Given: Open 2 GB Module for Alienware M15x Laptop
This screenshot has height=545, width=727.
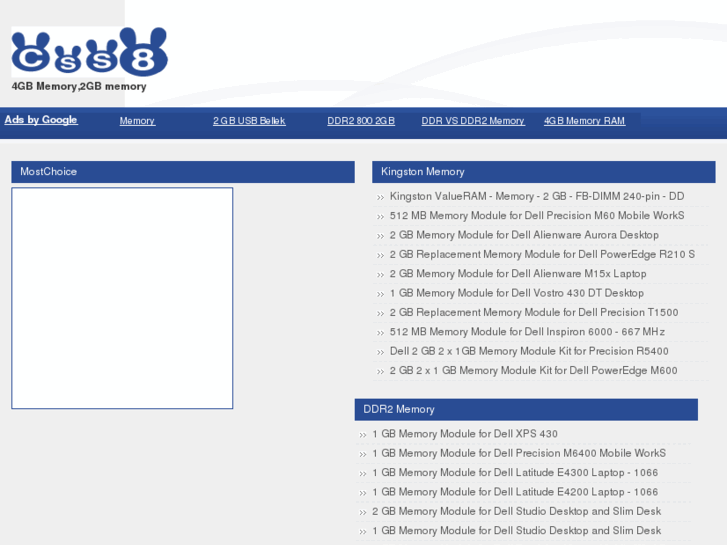Looking at the screenshot, I should (x=518, y=274).
